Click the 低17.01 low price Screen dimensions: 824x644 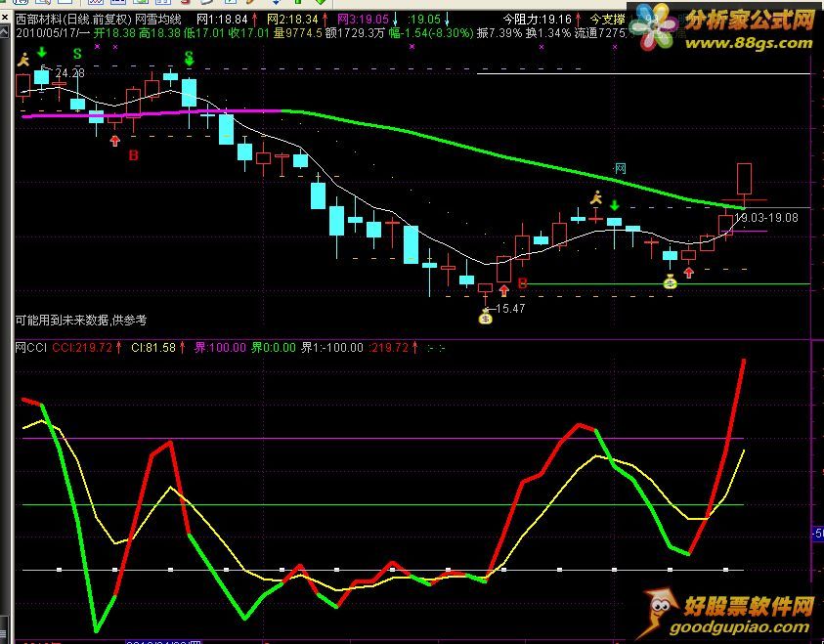[x=204, y=33]
